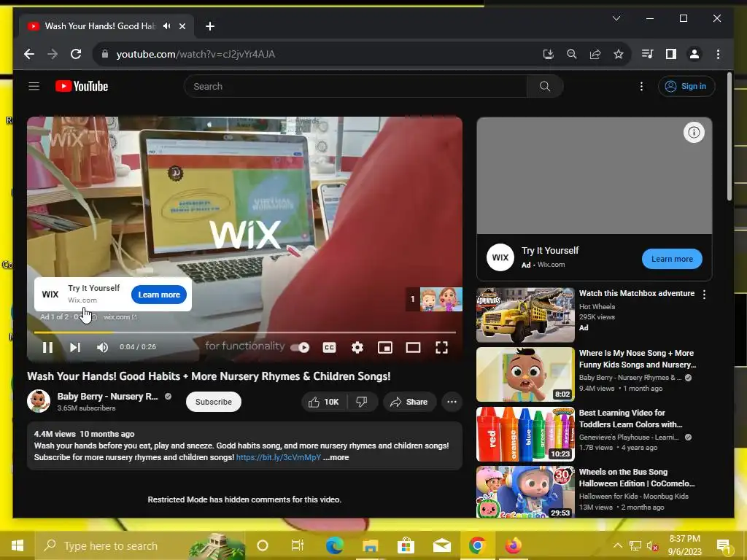747x560 pixels.
Task: Click the page vertical scrollbar
Action: click(729, 136)
